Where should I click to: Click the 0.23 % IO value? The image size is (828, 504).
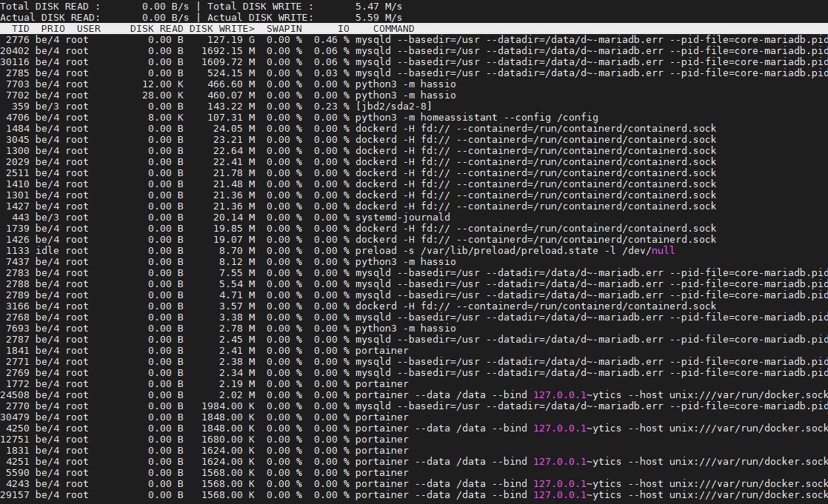332,106
